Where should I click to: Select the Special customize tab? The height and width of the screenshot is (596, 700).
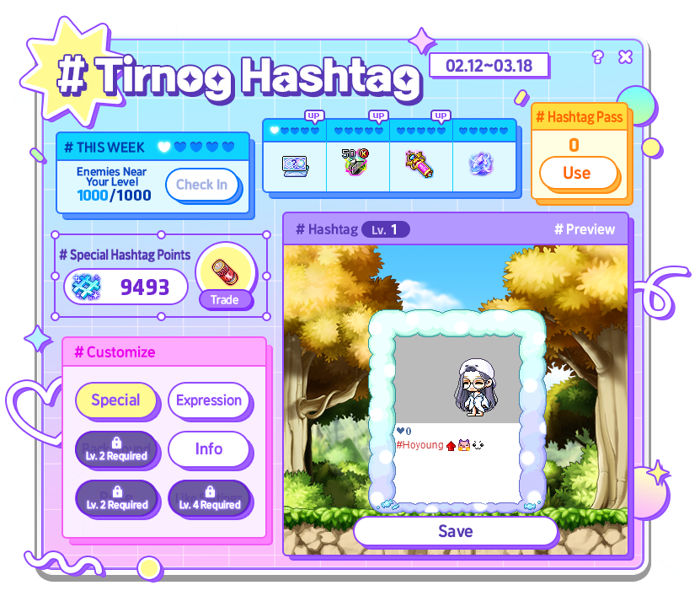[x=116, y=400]
